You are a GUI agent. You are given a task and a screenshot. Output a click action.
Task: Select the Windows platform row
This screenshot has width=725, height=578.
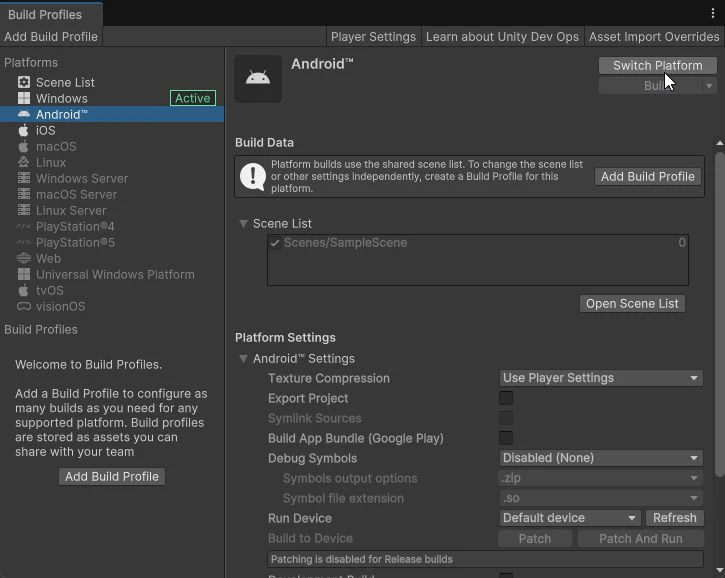[x=112, y=98]
